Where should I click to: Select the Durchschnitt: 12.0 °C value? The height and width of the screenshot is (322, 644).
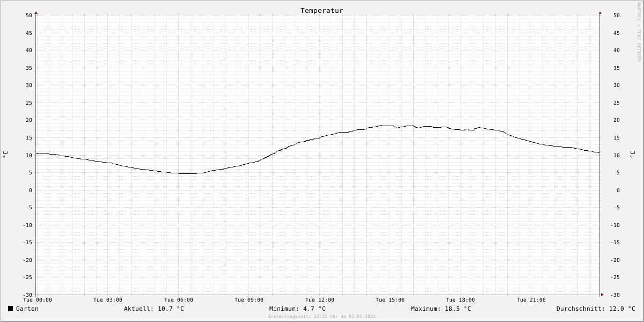pyautogui.click(x=596, y=309)
